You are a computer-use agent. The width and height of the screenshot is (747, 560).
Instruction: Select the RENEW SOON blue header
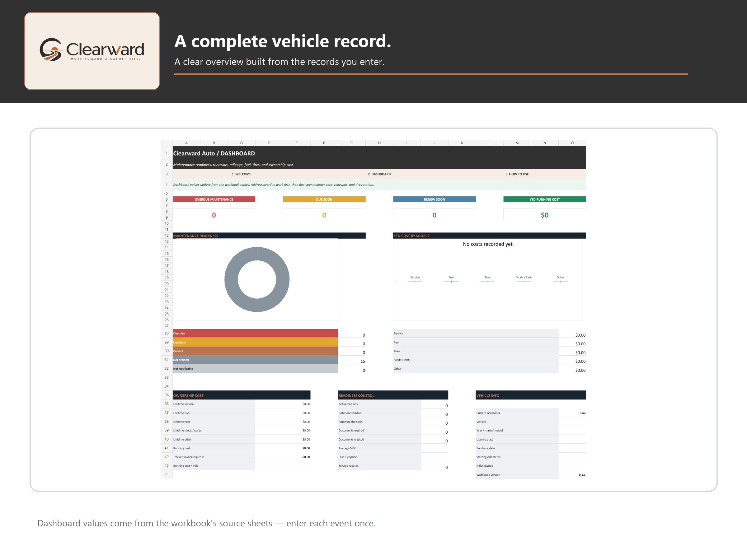click(434, 199)
